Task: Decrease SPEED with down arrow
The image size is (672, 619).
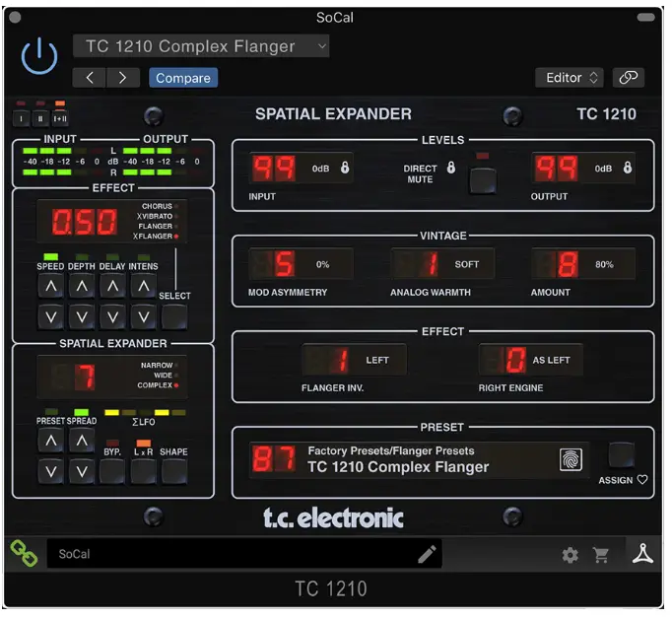Action: click(51, 317)
